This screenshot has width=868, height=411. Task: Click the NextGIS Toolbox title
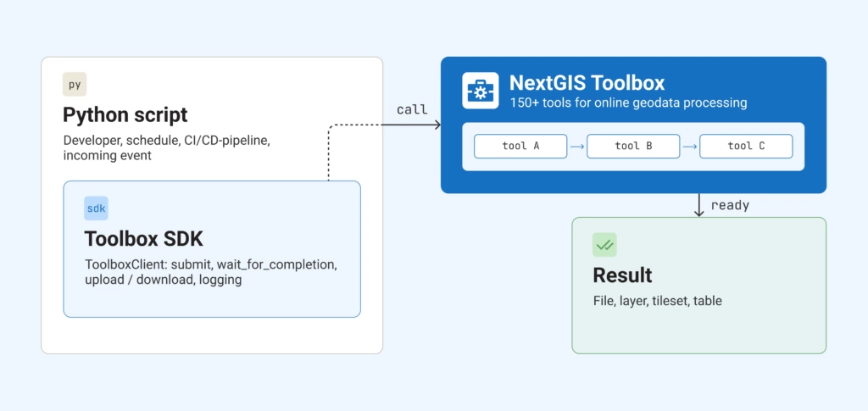click(x=587, y=83)
